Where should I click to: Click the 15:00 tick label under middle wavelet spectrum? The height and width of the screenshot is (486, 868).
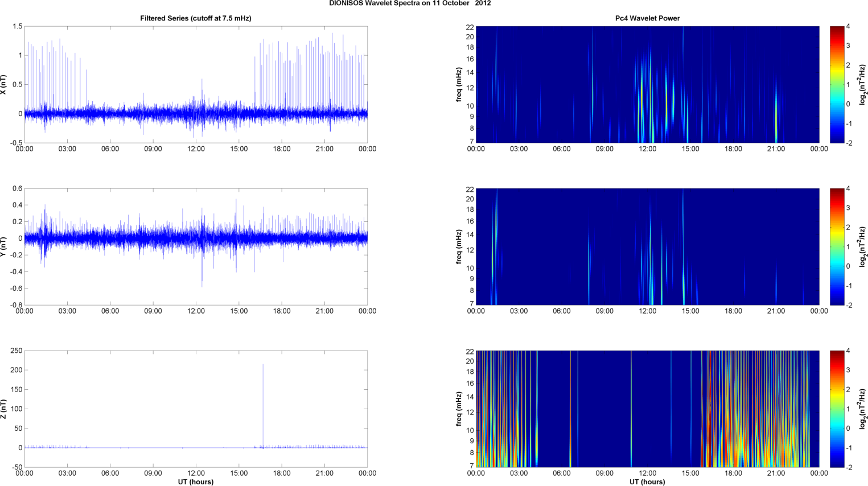coord(690,311)
